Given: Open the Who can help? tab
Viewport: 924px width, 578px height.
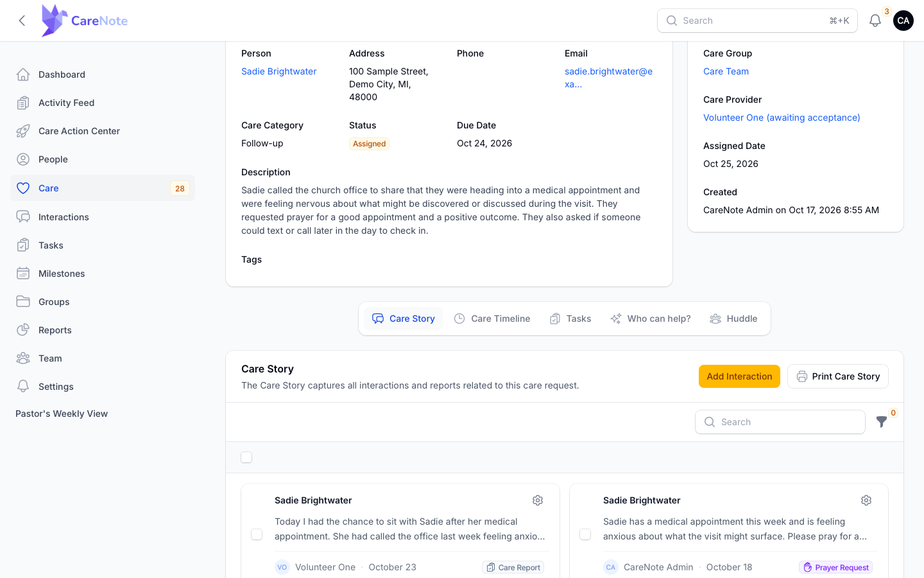Looking at the screenshot, I should [x=650, y=319].
